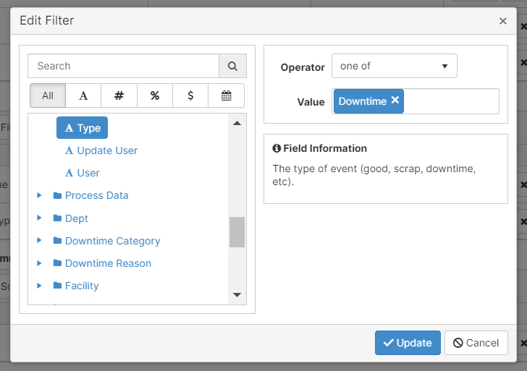Viewport: 527px width, 371px height.
Task: Expand the Facility folder arrow
Action: pyautogui.click(x=39, y=285)
